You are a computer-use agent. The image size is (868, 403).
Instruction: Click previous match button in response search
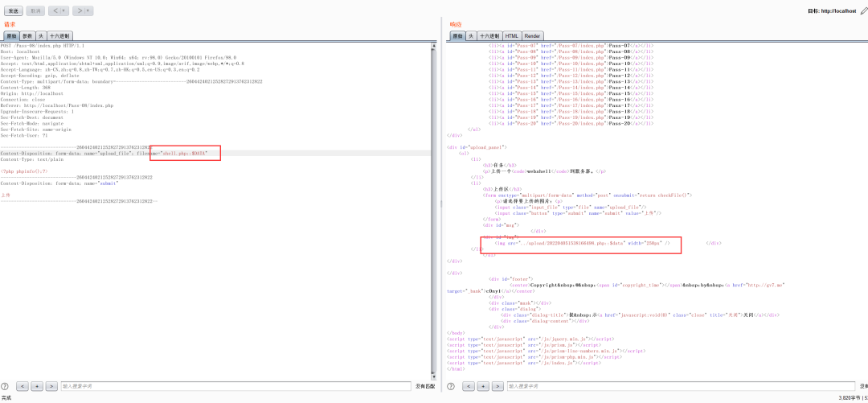pyautogui.click(x=469, y=387)
